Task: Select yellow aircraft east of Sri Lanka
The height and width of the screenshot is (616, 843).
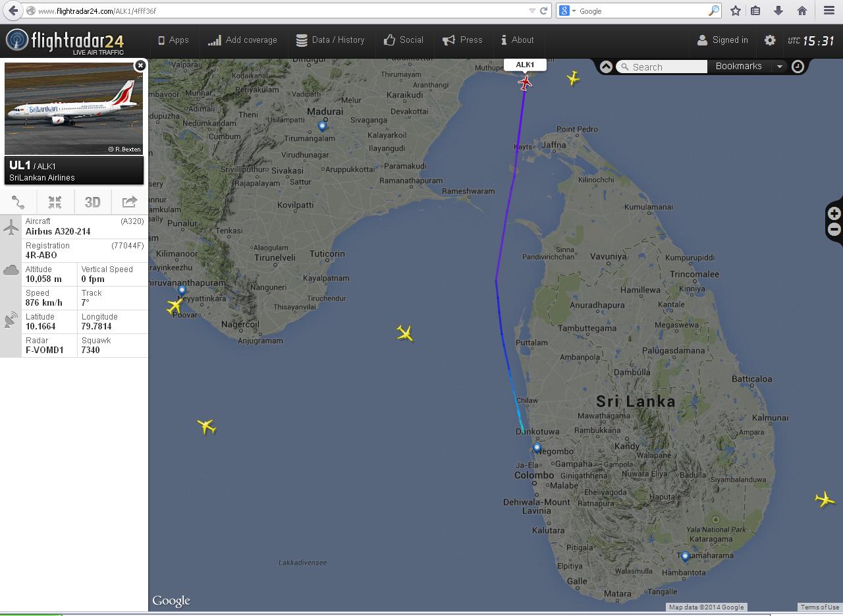Action: [x=825, y=499]
